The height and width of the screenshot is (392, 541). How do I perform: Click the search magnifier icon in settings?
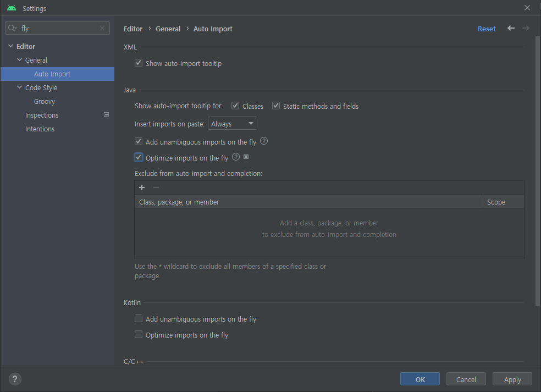12,28
